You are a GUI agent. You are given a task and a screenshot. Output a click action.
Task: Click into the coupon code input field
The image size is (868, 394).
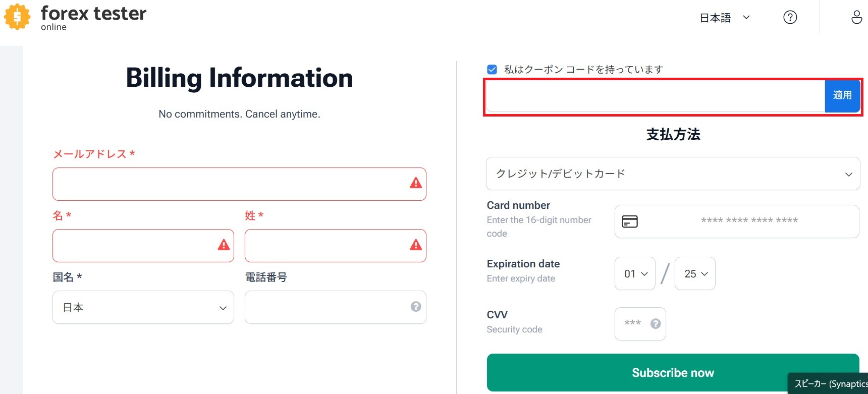655,96
